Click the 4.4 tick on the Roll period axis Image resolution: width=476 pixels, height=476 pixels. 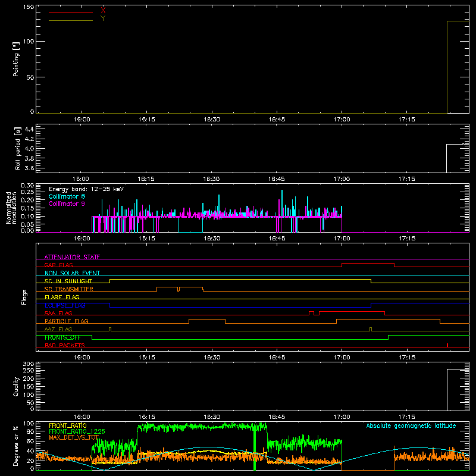tap(29, 129)
